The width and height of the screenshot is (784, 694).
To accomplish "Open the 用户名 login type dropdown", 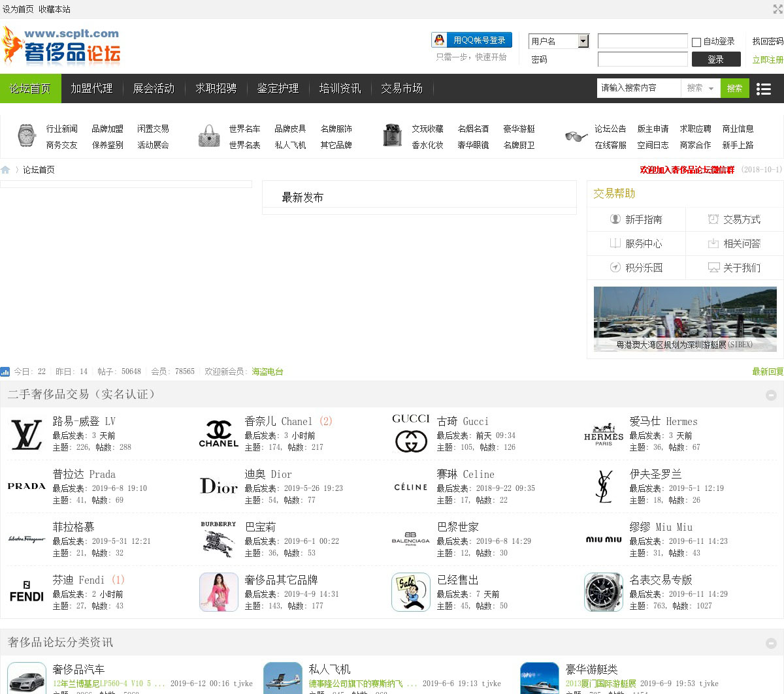I will pyautogui.click(x=583, y=41).
